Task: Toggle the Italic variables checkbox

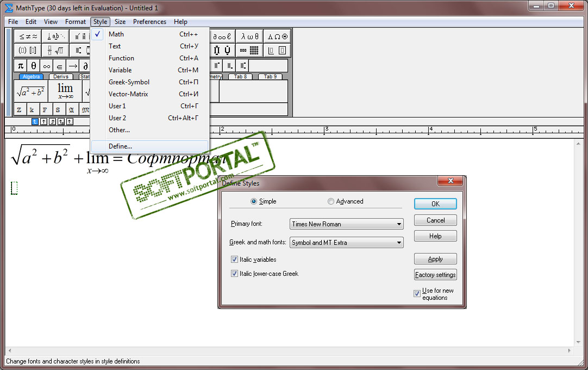Action: coord(234,259)
